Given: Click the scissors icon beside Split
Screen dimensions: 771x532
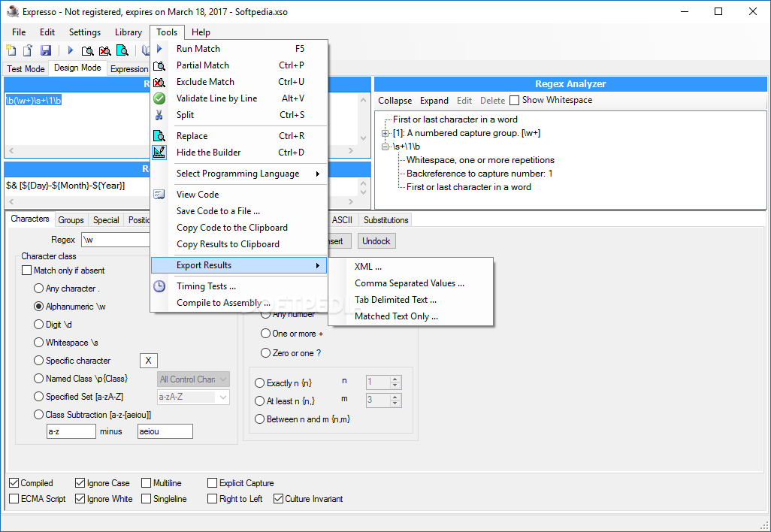Looking at the screenshot, I should pos(159,115).
